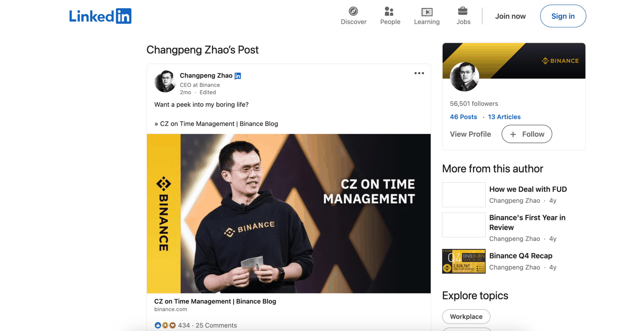Open the Discover compass icon
The image size is (644, 331).
click(x=353, y=11)
